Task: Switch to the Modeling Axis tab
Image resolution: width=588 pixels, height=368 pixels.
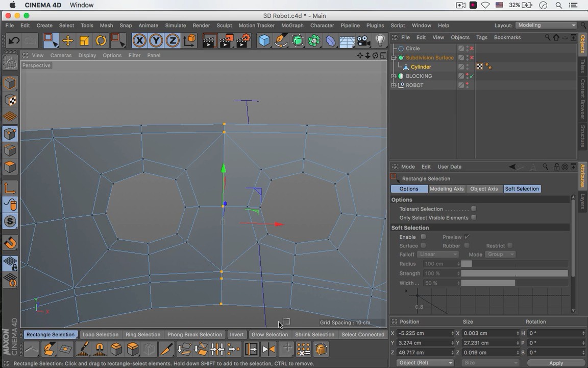Action: coord(446,189)
